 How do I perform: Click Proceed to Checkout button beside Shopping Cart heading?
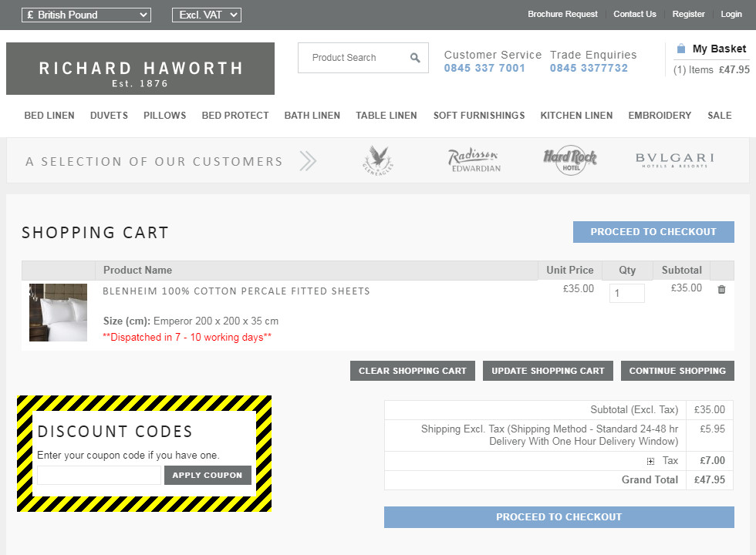click(x=653, y=232)
